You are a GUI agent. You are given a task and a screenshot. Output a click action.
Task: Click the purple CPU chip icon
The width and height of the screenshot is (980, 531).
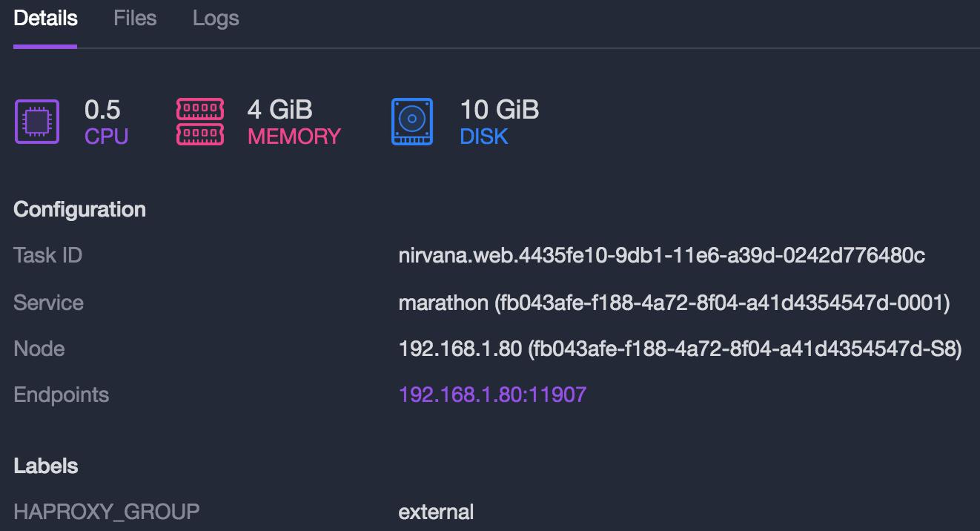pyautogui.click(x=37, y=122)
